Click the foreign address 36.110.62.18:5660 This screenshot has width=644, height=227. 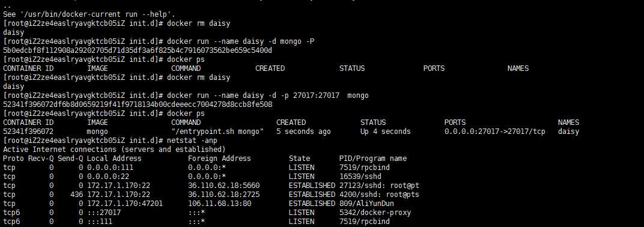point(224,186)
